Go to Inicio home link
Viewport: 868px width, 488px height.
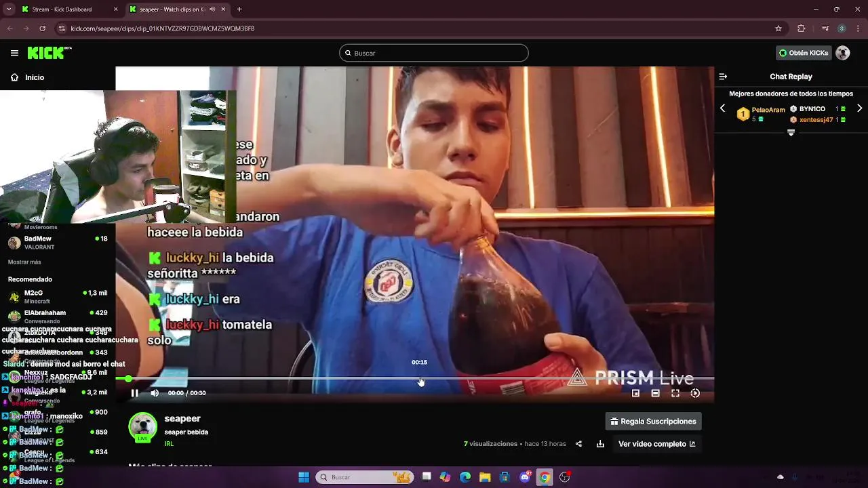27,77
